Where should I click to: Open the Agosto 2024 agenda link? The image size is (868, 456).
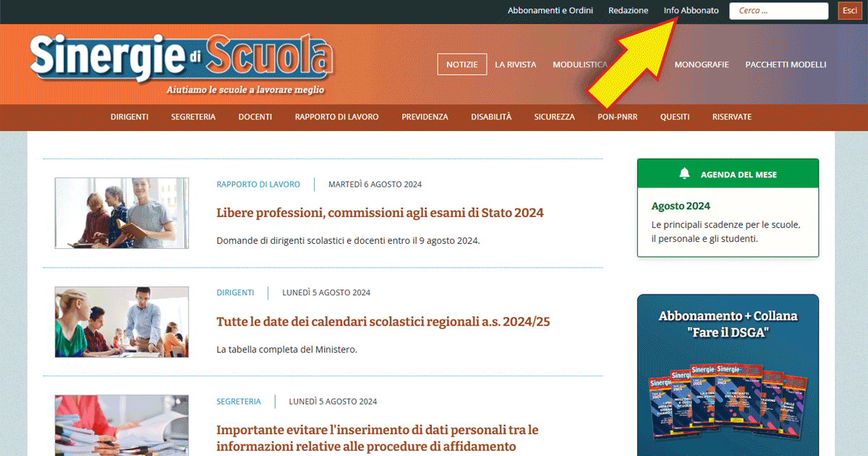681,206
